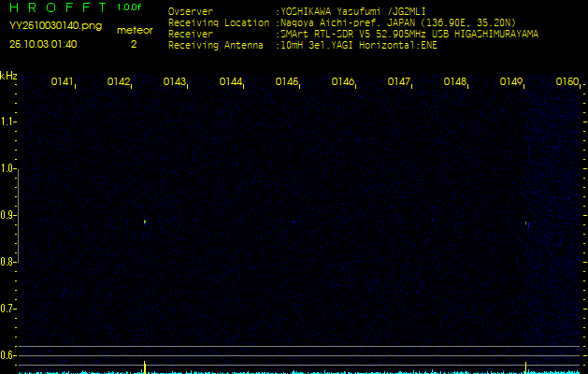The width and height of the screenshot is (588, 374).
Task: Click time marker 0141
Action: pos(62,81)
